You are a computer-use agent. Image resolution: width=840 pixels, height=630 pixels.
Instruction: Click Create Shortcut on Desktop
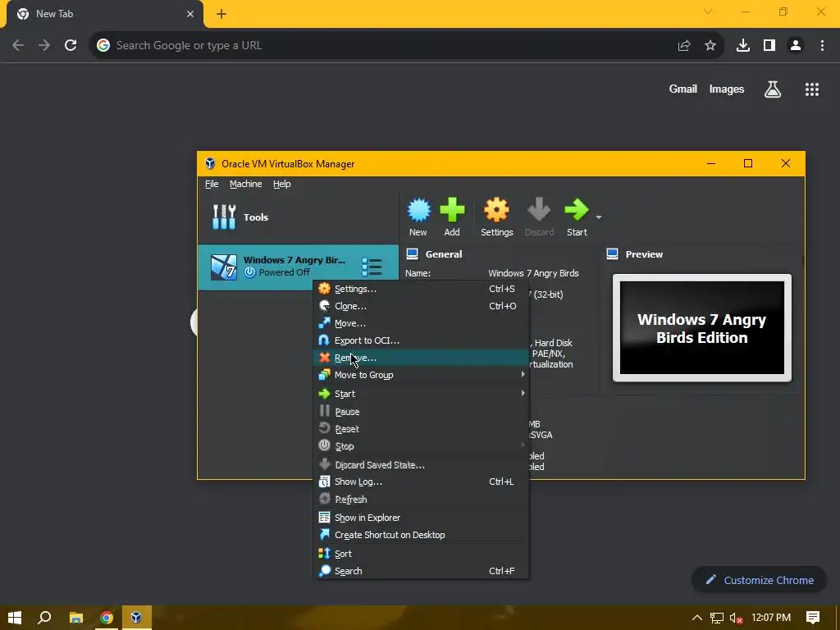pyautogui.click(x=421, y=535)
